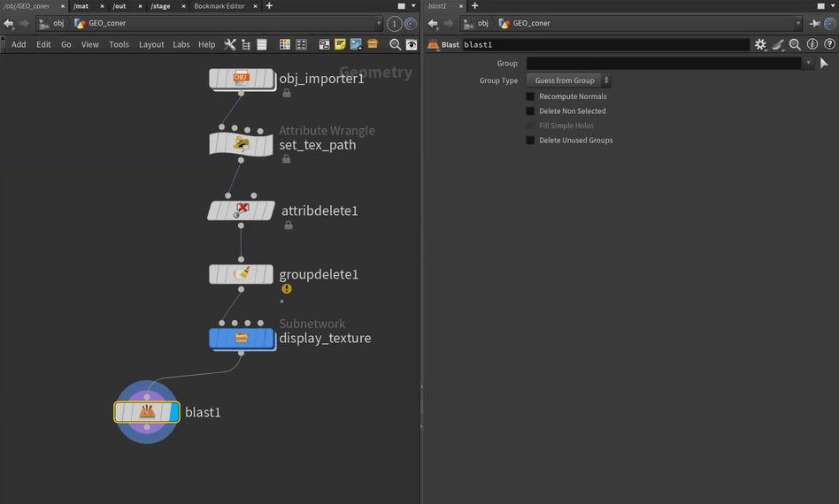This screenshot has width=839, height=504.
Task: Expand the network path dropdown arrow
Action: (x=379, y=23)
